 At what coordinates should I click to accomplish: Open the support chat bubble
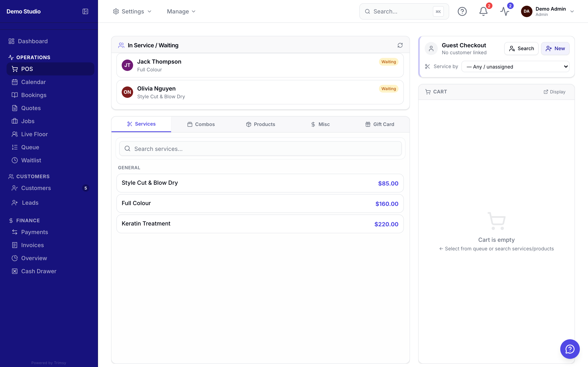coord(570,349)
